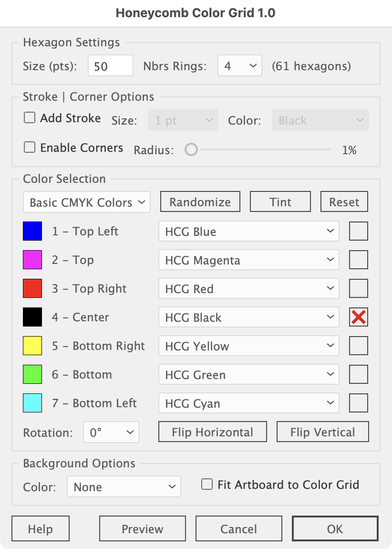Click the Flip Horizontal button

click(212, 432)
